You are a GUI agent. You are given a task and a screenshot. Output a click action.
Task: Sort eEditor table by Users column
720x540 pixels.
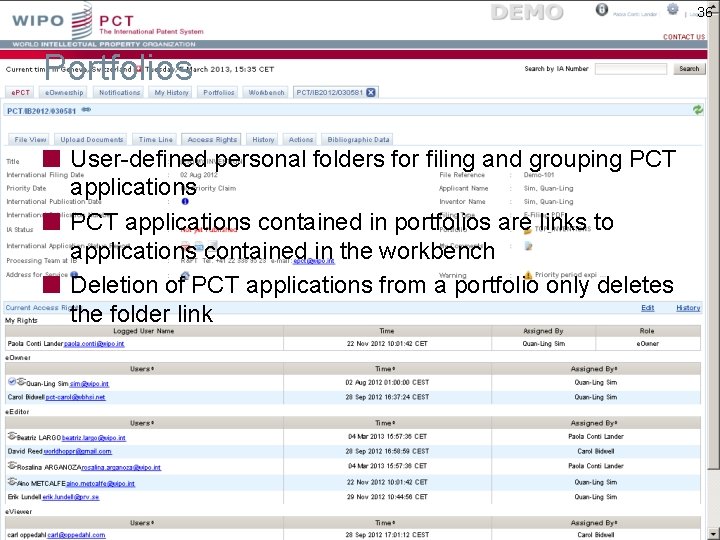coord(142,422)
